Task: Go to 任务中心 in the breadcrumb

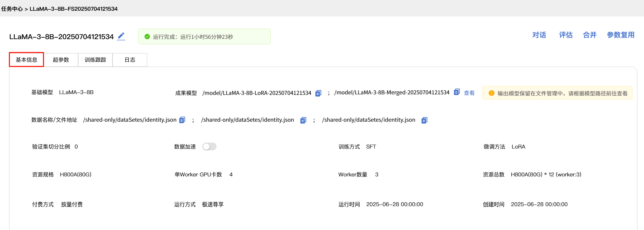Action: pos(12,9)
